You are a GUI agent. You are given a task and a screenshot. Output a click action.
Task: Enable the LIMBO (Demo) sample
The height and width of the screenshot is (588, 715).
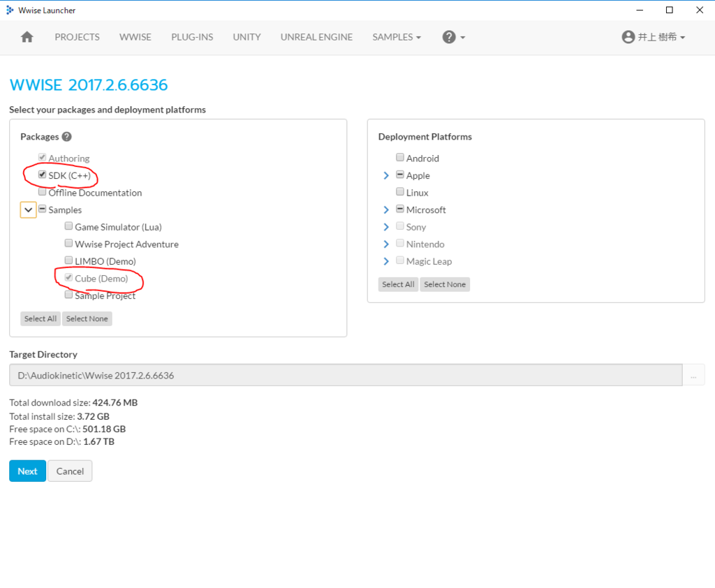tap(69, 260)
